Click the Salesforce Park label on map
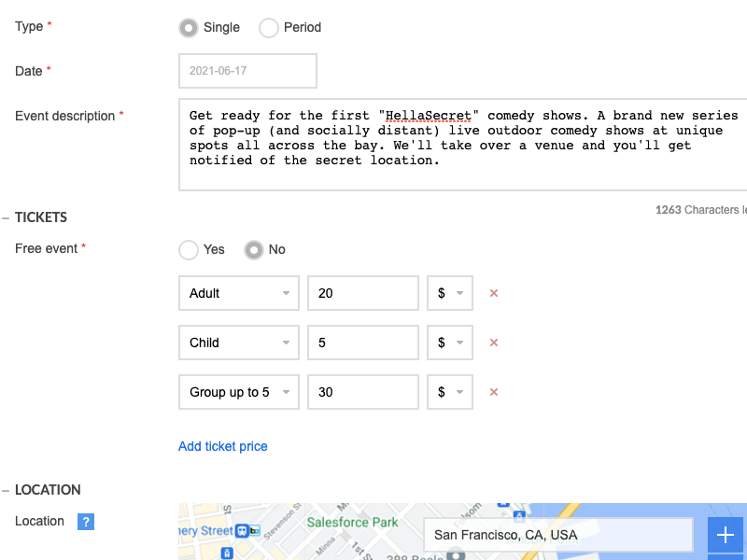This screenshot has height=560, width=747. pos(353,523)
